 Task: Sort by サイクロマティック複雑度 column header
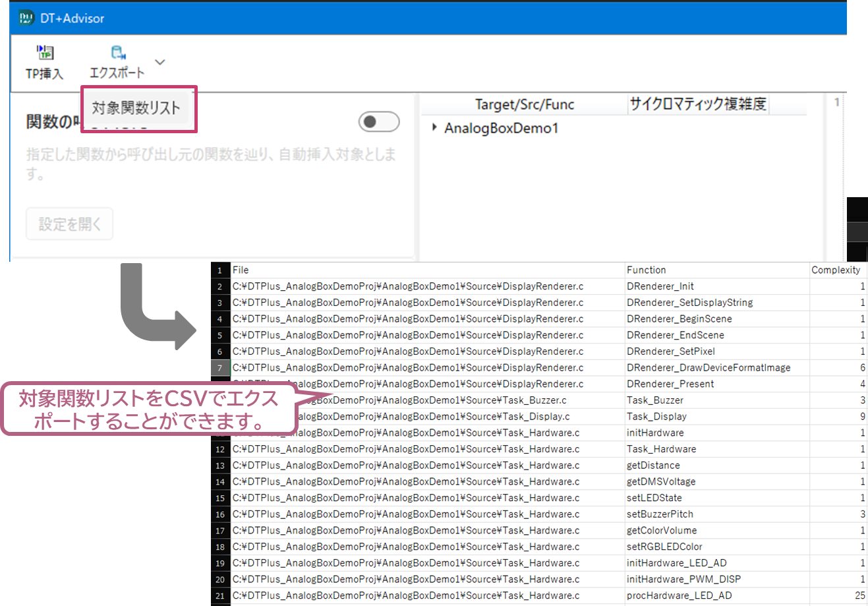pos(698,104)
